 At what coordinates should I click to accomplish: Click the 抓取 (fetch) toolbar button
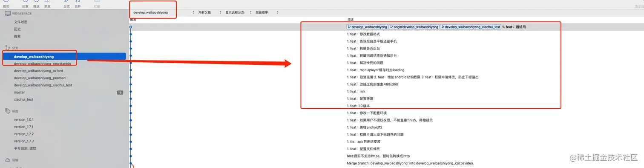(x=47, y=4)
